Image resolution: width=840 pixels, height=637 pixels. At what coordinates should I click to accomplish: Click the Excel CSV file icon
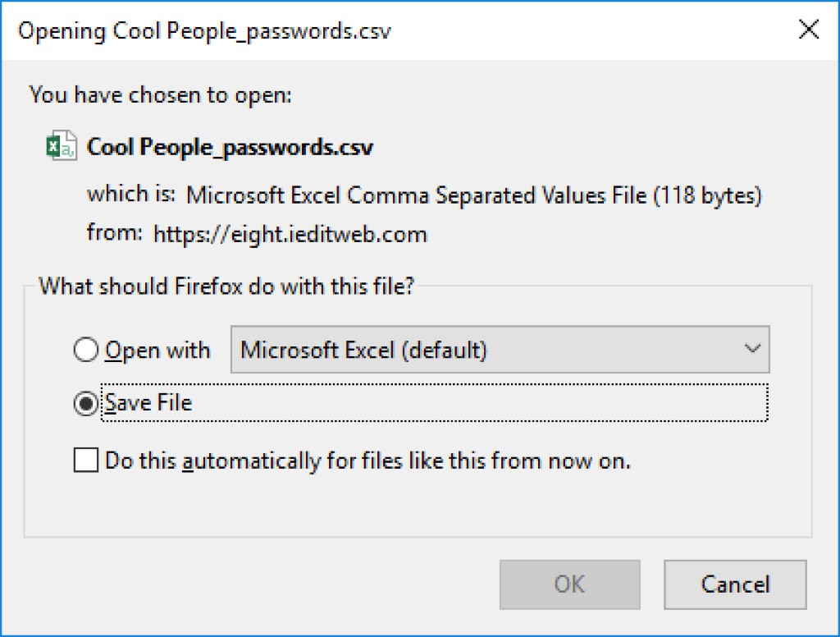61,146
